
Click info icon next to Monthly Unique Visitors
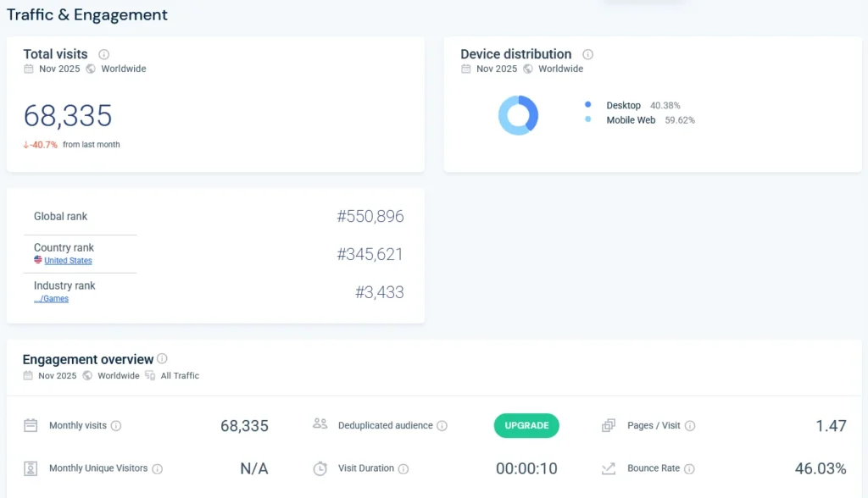click(x=157, y=468)
